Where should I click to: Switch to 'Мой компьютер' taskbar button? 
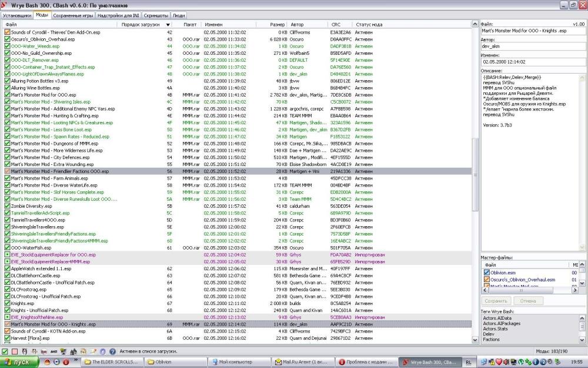point(239,362)
